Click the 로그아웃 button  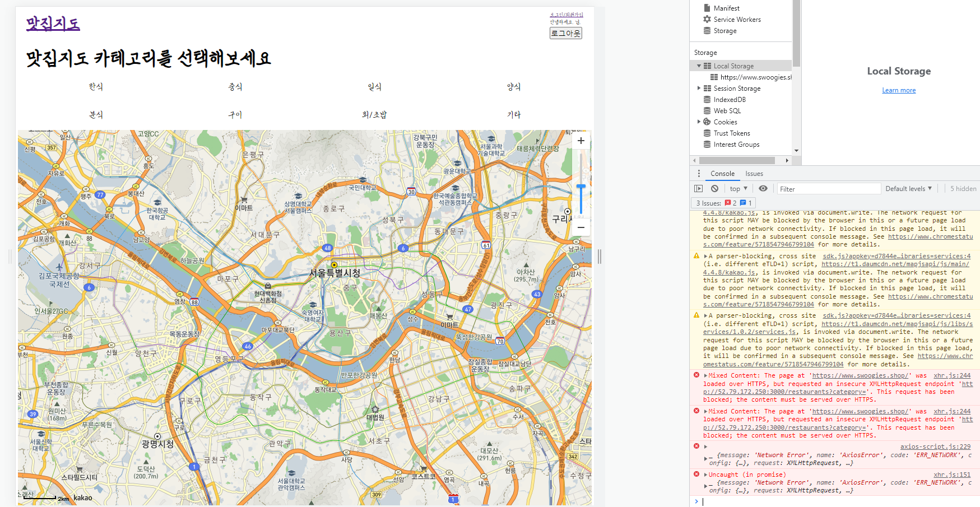566,33
